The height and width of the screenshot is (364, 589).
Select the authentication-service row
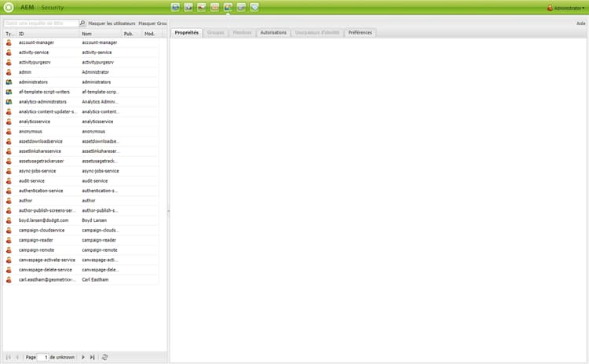[81, 191]
